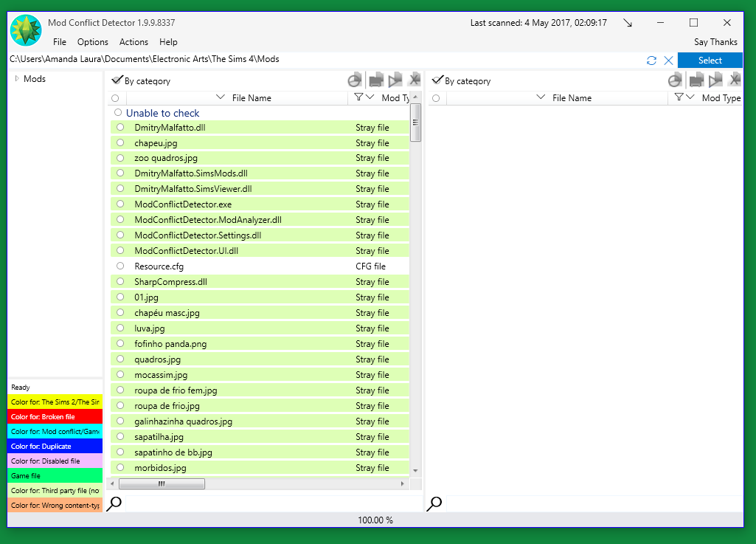Click the Unable to check group heading
This screenshot has height=544, width=756.
click(162, 113)
